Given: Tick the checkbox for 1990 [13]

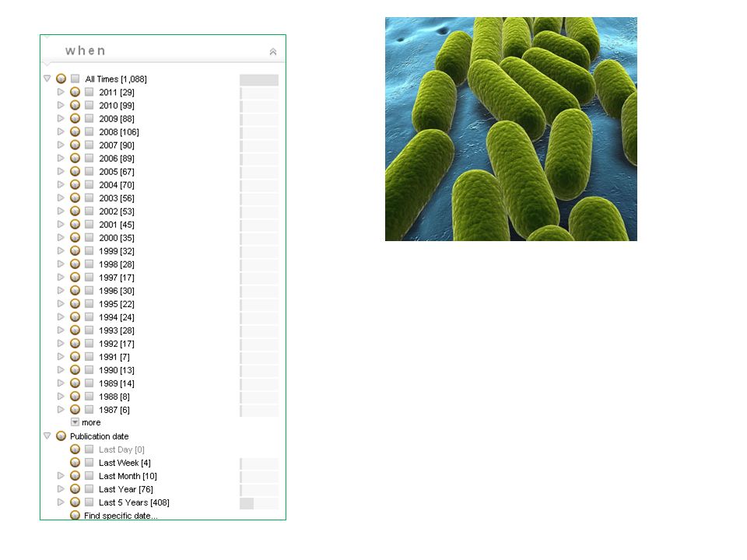Looking at the screenshot, I should [89, 369].
